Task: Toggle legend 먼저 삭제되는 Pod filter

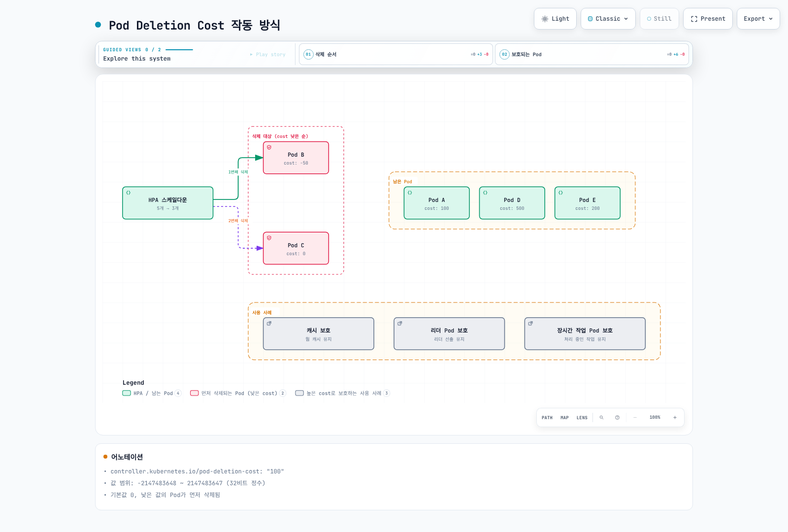Action: (238, 393)
